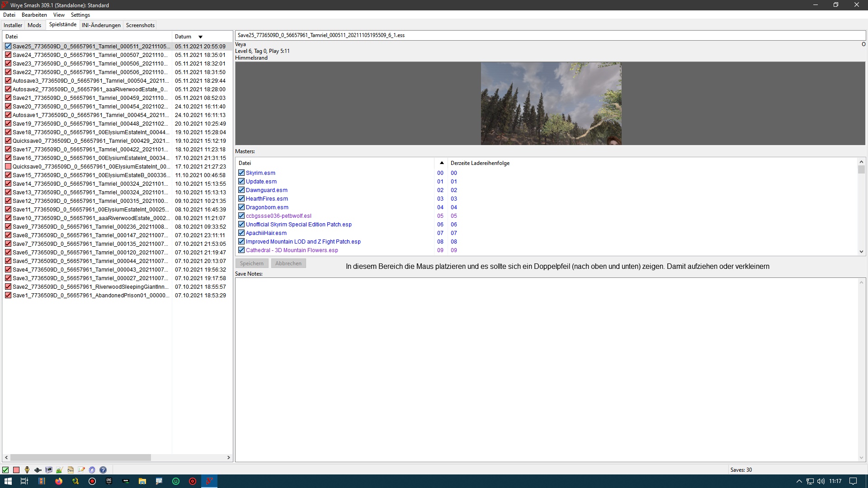Image resolution: width=868 pixels, height=488 pixels.
Task: Launch Skyrim via the gold emblem icon
Action: (x=27, y=470)
